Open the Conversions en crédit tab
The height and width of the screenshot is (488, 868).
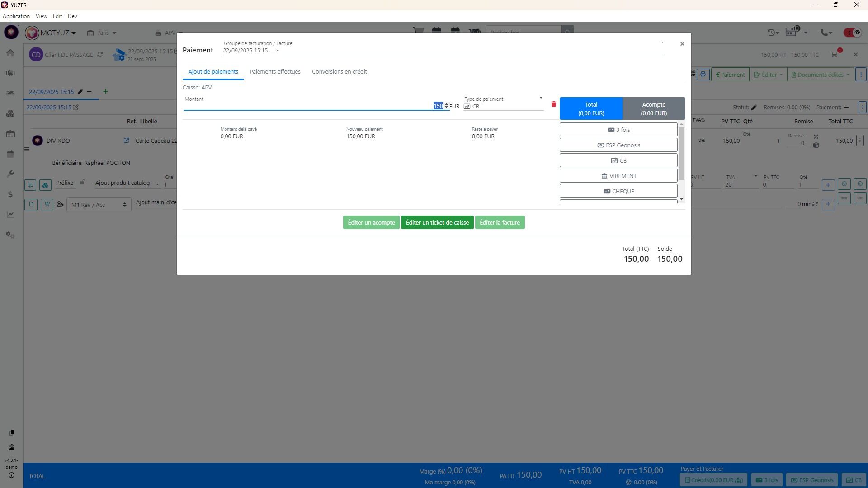click(x=339, y=72)
